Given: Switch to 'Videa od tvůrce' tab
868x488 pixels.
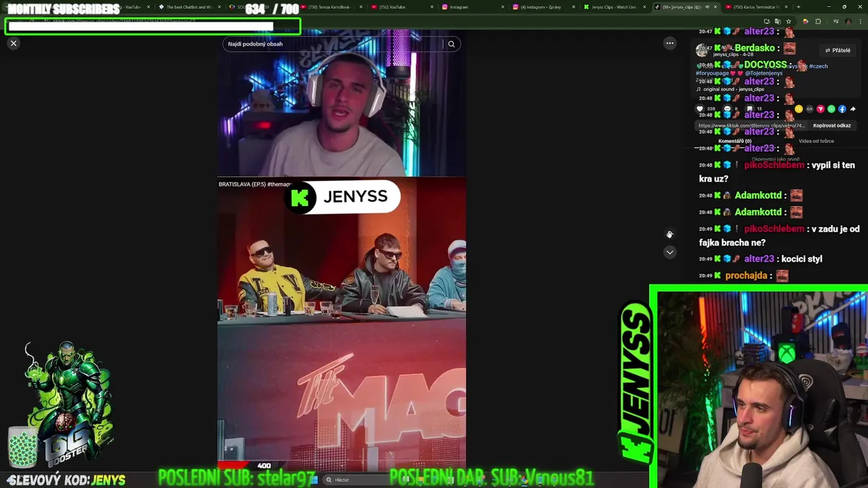Looking at the screenshot, I should (816, 141).
